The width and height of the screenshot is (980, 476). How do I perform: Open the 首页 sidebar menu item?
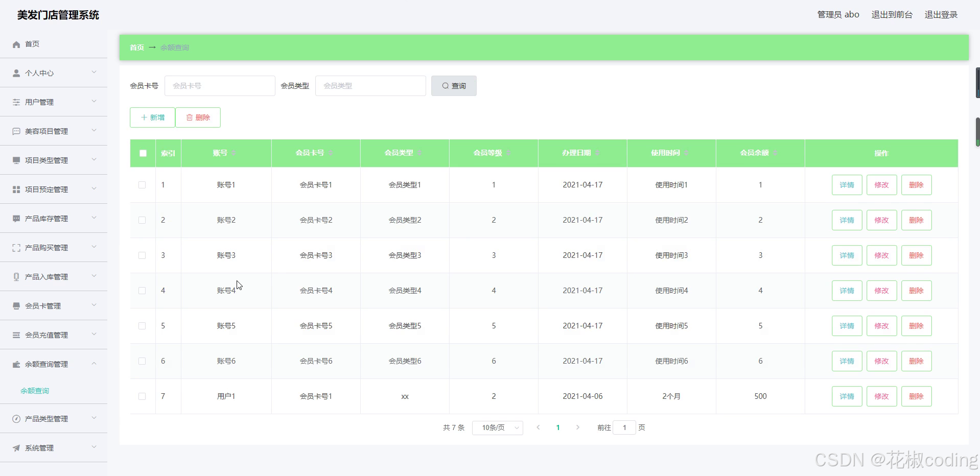coord(54,44)
